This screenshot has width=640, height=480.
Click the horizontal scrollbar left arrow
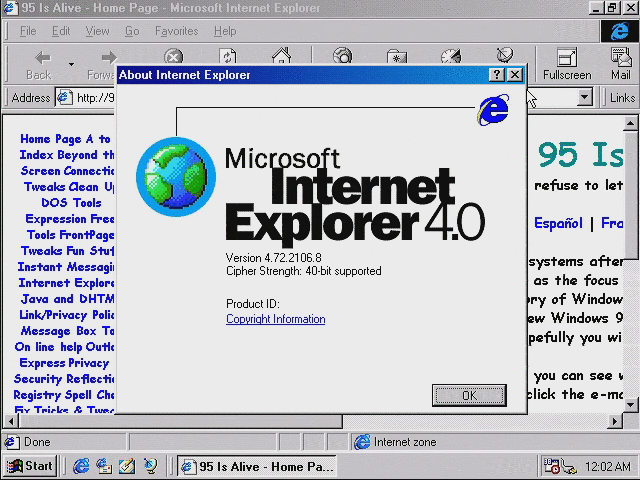click(x=11, y=421)
